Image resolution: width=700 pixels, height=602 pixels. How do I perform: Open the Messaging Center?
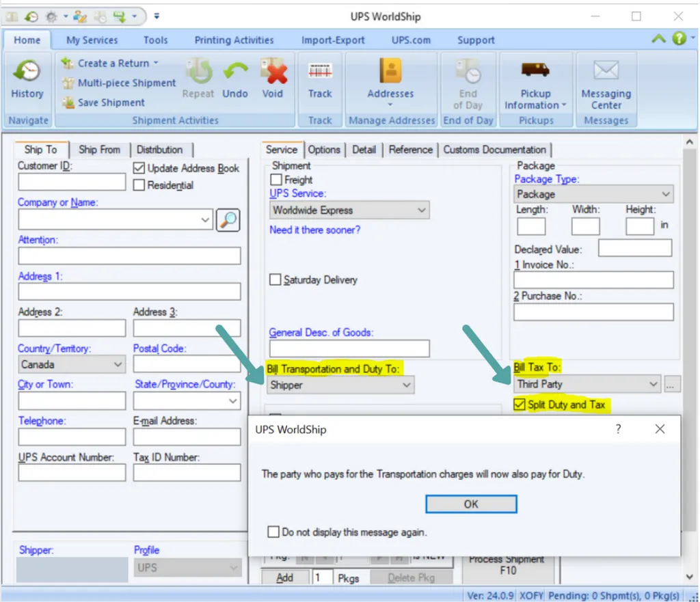(606, 75)
